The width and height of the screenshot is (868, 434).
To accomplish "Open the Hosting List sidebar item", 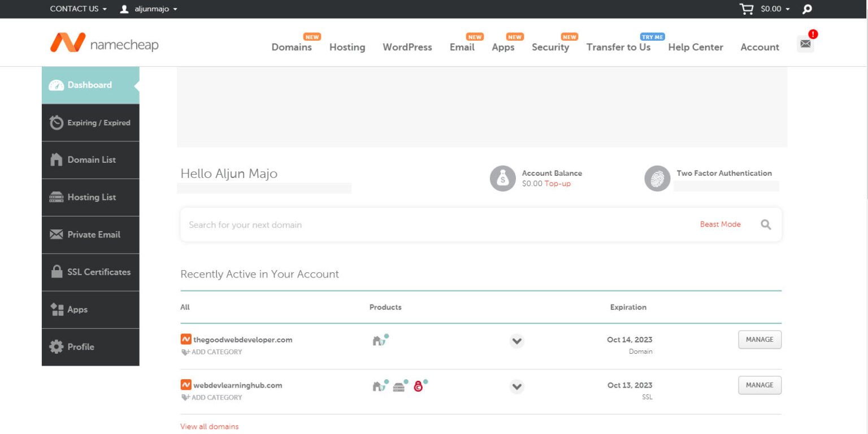I will (x=90, y=197).
